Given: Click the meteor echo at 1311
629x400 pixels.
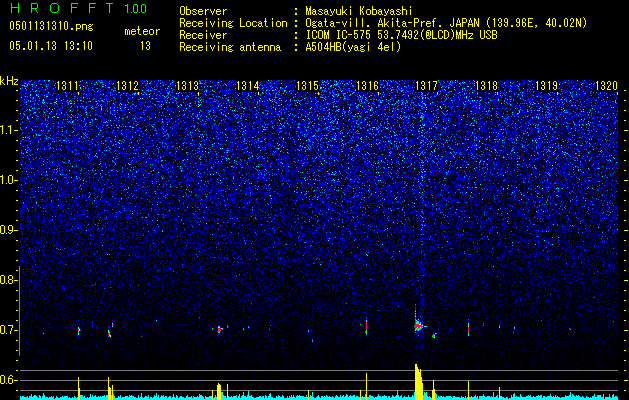Looking at the screenshot, I should (x=79, y=331).
